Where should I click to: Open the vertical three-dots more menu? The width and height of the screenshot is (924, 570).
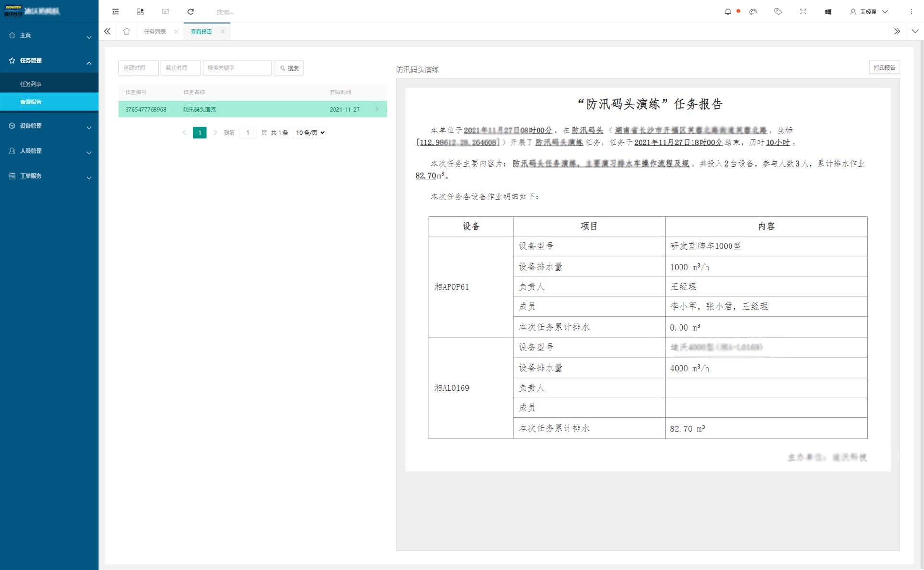(x=911, y=12)
